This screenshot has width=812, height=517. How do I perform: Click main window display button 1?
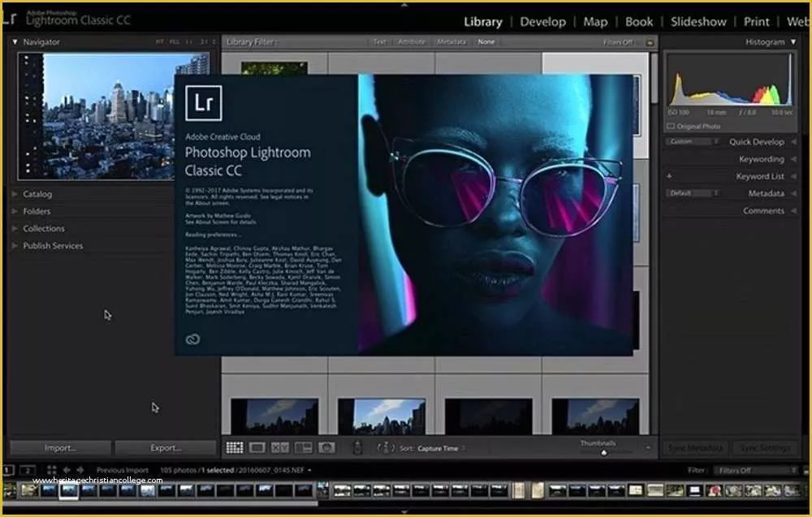(x=8, y=470)
